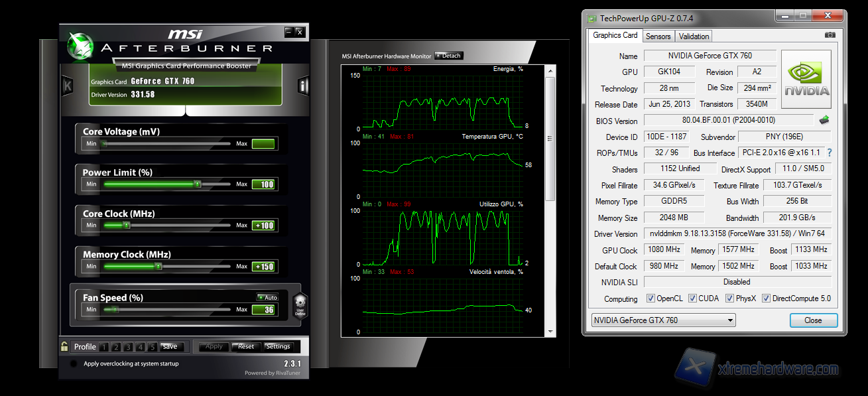Viewport: 868px width, 396px height.
Task: Enable apply overclocking at system startup
Action: pyautogui.click(x=72, y=363)
